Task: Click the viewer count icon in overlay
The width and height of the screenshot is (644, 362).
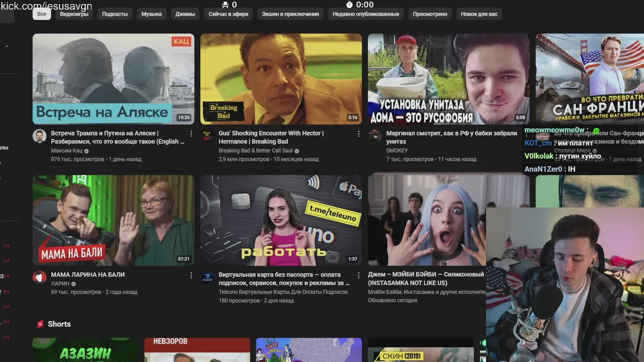Action: [224, 5]
